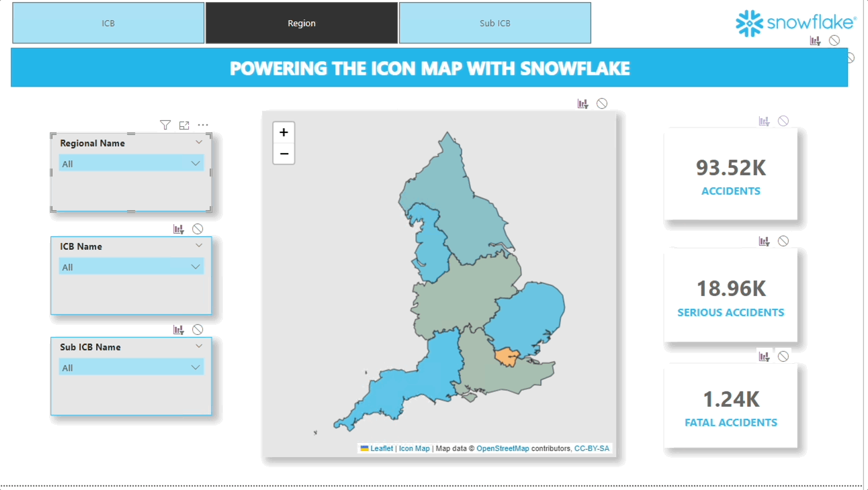Open the Sub ICB Name dropdown

[x=198, y=367]
